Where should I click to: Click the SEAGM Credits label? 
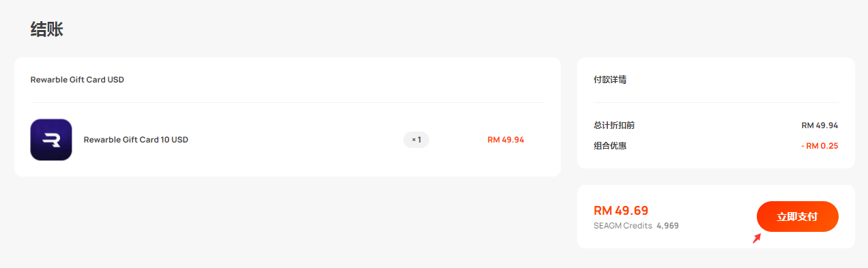pos(623,226)
